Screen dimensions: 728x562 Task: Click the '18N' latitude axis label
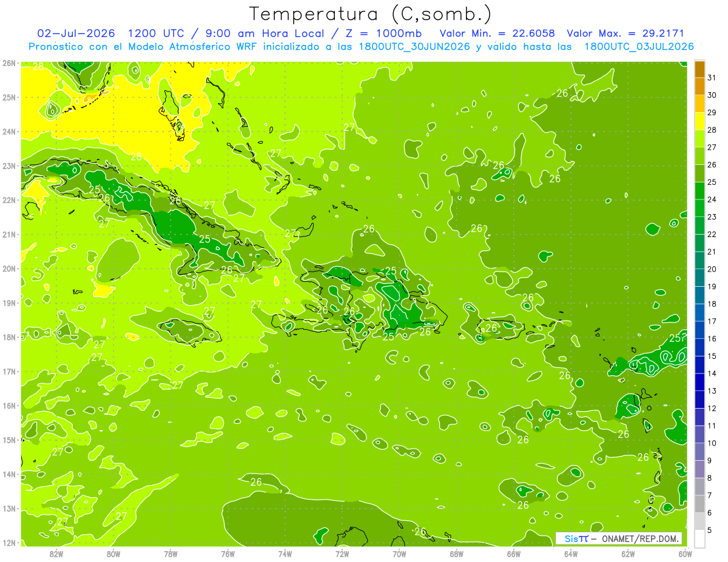pos(9,337)
